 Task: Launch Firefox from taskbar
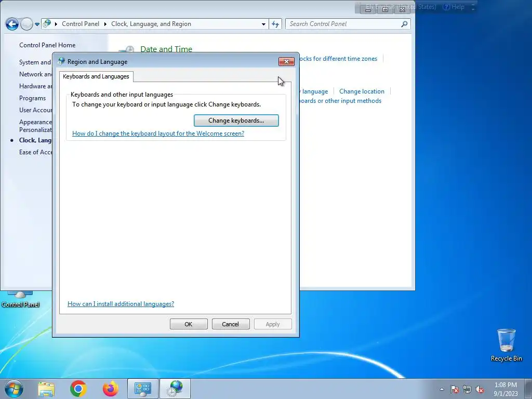pos(111,389)
